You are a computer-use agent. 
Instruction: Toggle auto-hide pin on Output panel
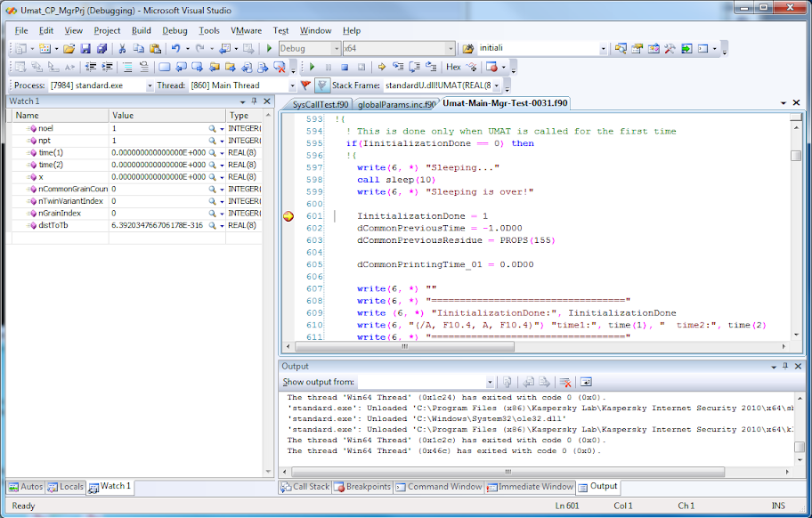click(x=784, y=366)
